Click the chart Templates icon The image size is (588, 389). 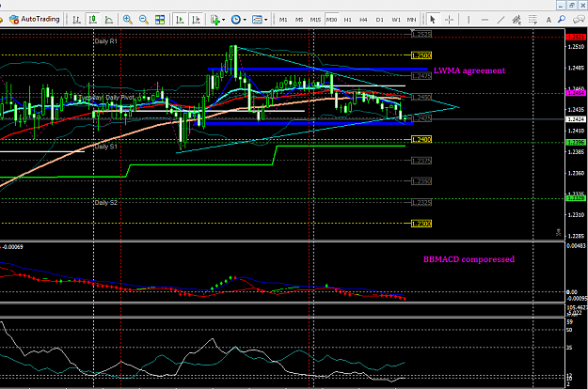(257, 20)
